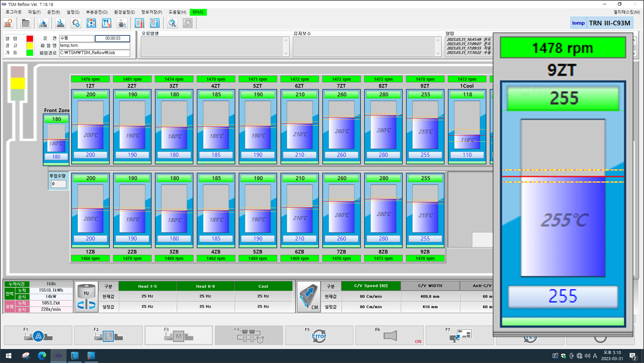Click the 투입수량 count field
The width and height of the screenshot is (644, 363).
[x=59, y=184]
